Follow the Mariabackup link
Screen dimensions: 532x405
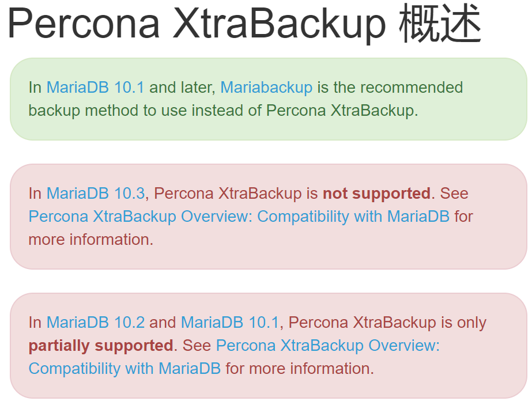(x=266, y=88)
